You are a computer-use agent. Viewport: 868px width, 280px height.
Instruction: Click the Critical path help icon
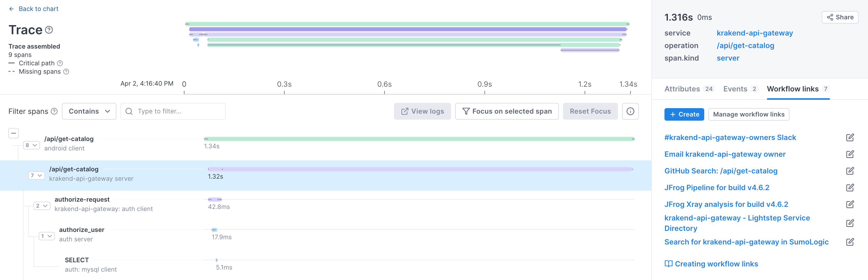60,63
